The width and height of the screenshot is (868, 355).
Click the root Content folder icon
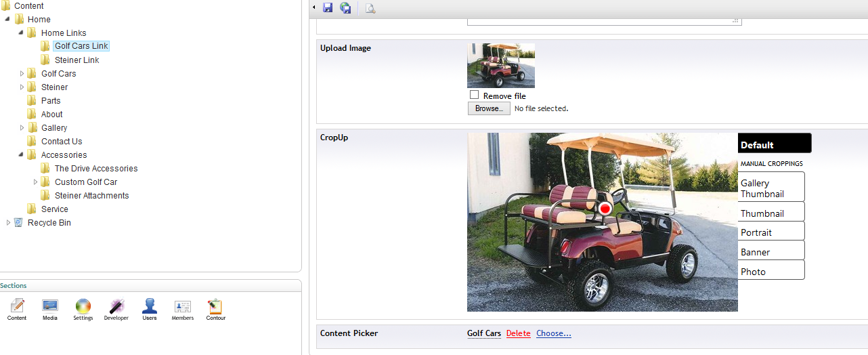pyautogui.click(x=5, y=5)
